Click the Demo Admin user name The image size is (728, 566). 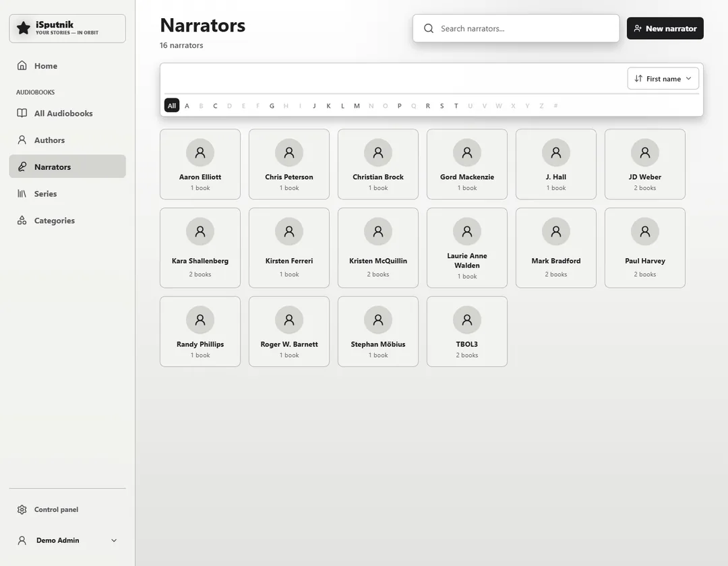[57, 540]
